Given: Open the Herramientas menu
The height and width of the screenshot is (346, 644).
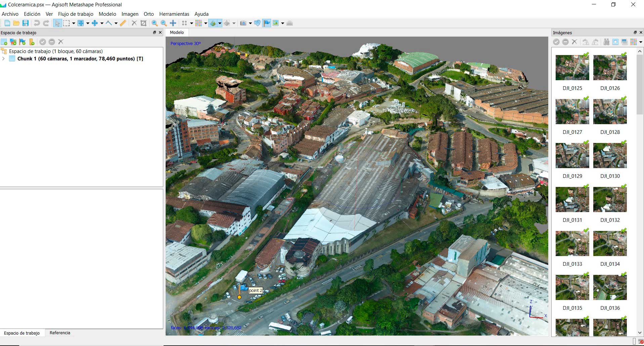Looking at the screenshot, I should pyautogui.click(x=174, y=14).
